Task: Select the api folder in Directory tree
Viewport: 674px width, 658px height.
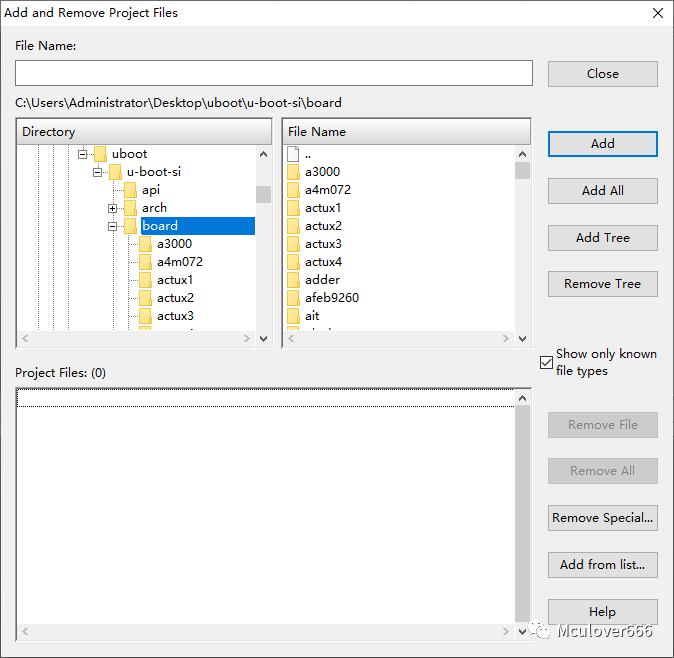Action: (151, 190)
